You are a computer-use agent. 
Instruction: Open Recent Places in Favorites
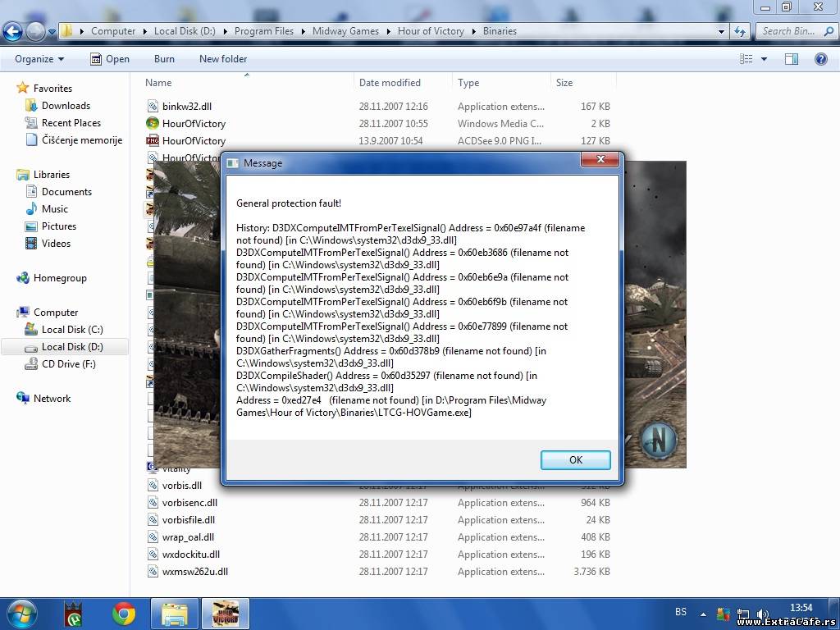tap(71, 123)
